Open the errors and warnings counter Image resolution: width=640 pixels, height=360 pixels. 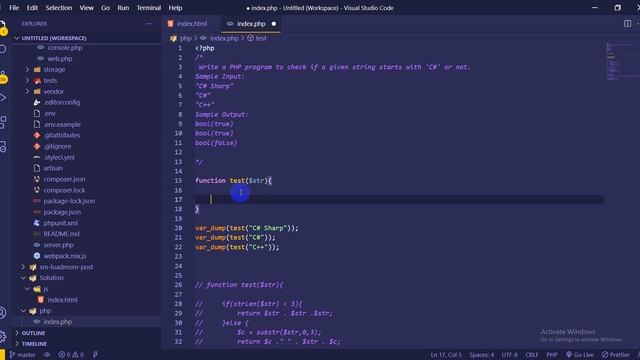pyautogui.click(x=71, y=355)
